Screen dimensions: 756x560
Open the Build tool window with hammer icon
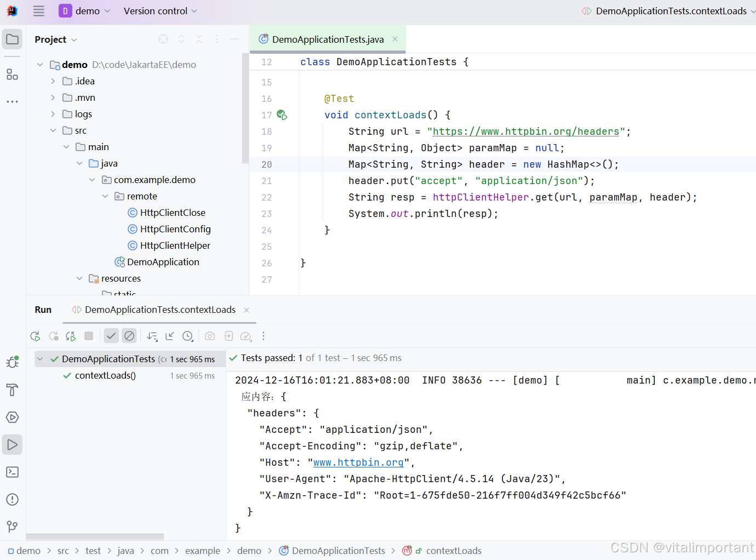click(12, 390)
